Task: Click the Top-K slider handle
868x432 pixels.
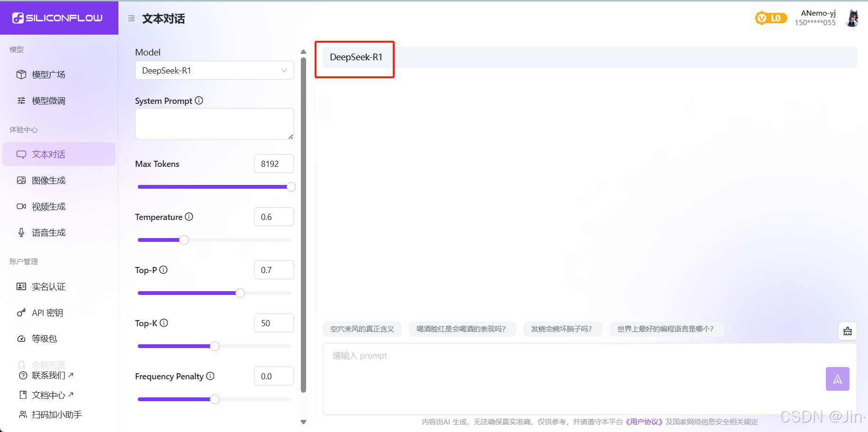Action: pyautogui.click(x=215, y=346)
